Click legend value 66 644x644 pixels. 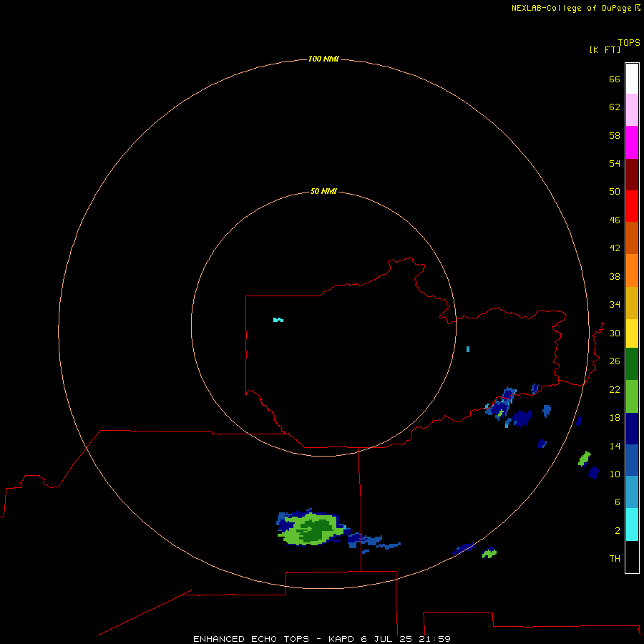615,79
